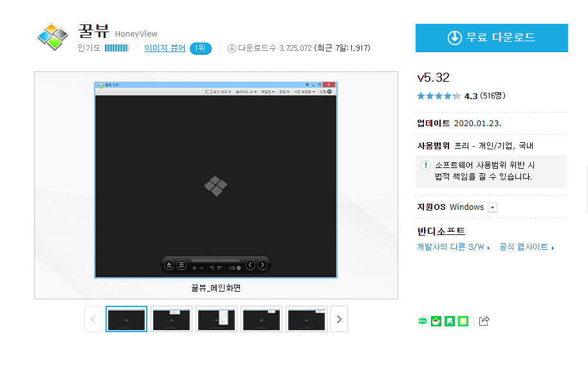
Task: Click the large 꿀뷰 main screenshot preview
Action: point(216,180)
